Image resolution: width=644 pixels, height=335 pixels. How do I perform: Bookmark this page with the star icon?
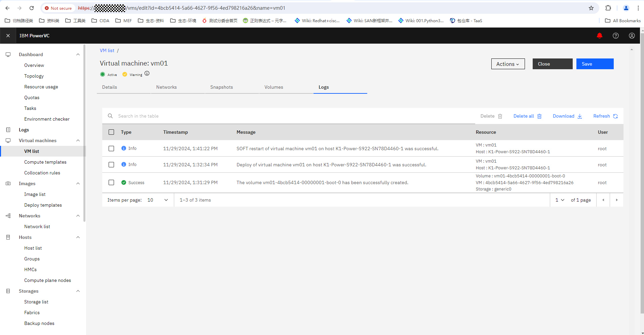[591, 8]
